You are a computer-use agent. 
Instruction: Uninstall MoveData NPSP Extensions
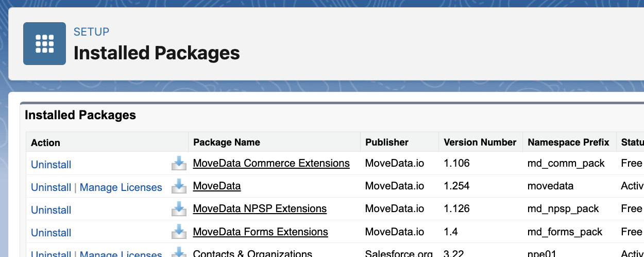[51, 210]
